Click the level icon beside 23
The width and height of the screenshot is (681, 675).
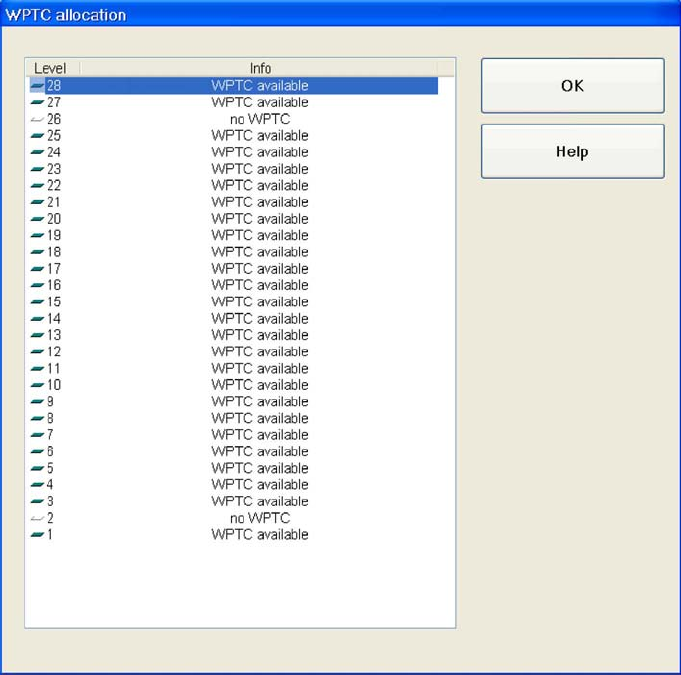37,169
